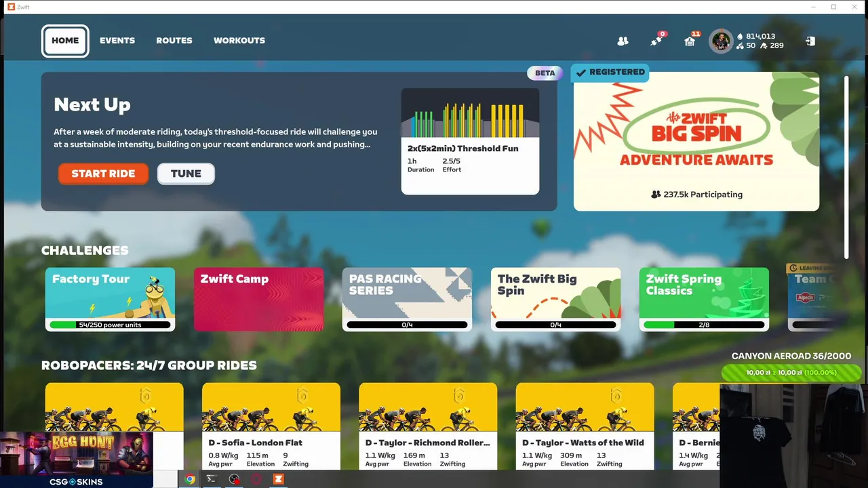Image resolution: width=868 pixels, height=488 pixels.
Task: Open the WORKOUTS tab
Action: click(x=239, y=41)
